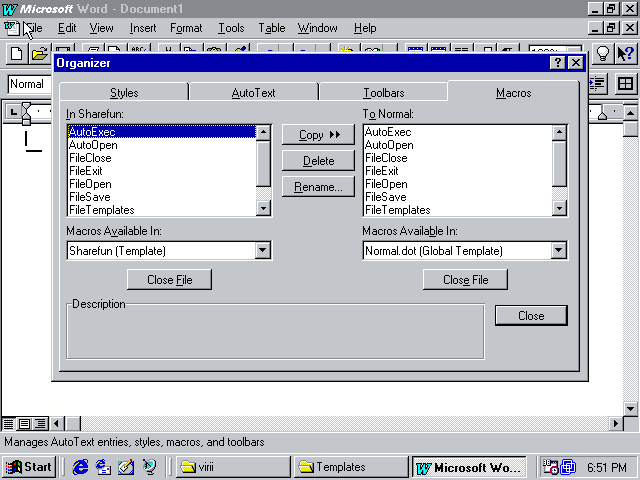Select FileSave in the To Normal list
The width and height of the screenshot is (640, 480).
(x=458, y=197)
